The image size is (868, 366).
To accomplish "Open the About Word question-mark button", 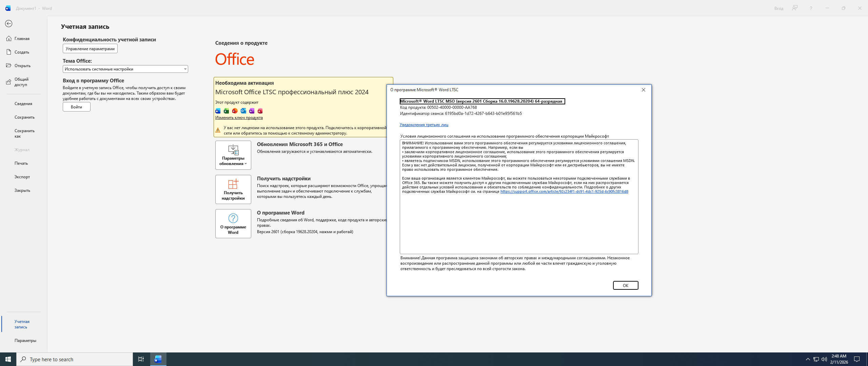I will (x=233, y=223).
